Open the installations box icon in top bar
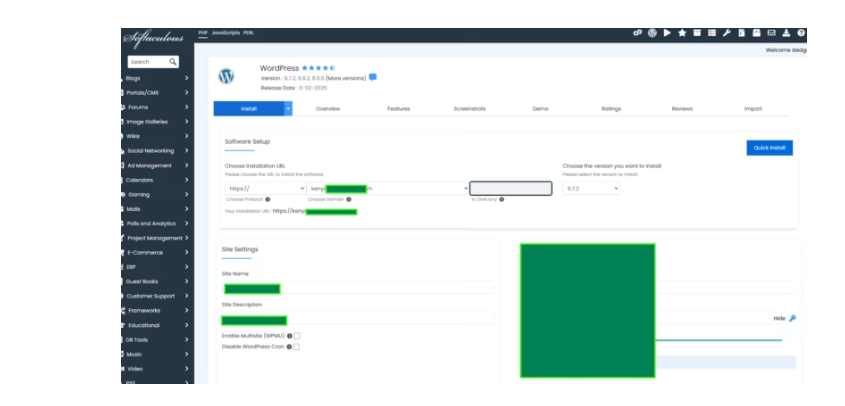This screenshot has width=845, height=406. (x=697, y=33)
